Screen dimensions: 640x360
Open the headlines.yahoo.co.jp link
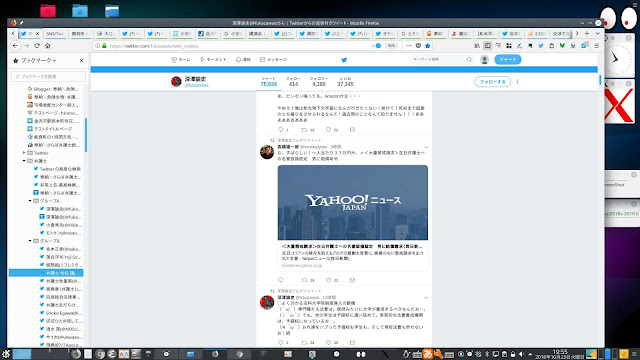(302, 265)
